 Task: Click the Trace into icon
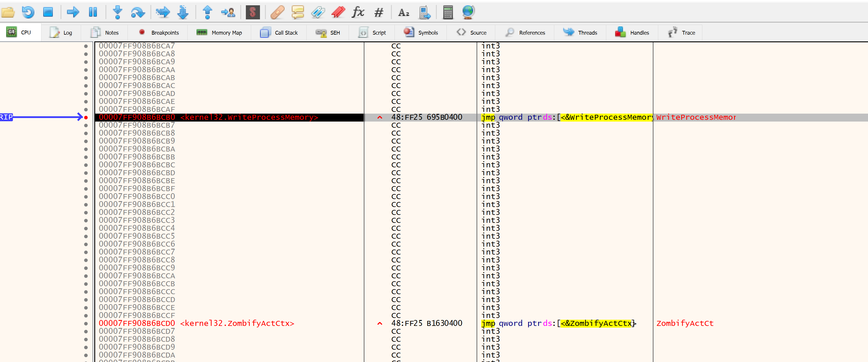pos(163,12)
